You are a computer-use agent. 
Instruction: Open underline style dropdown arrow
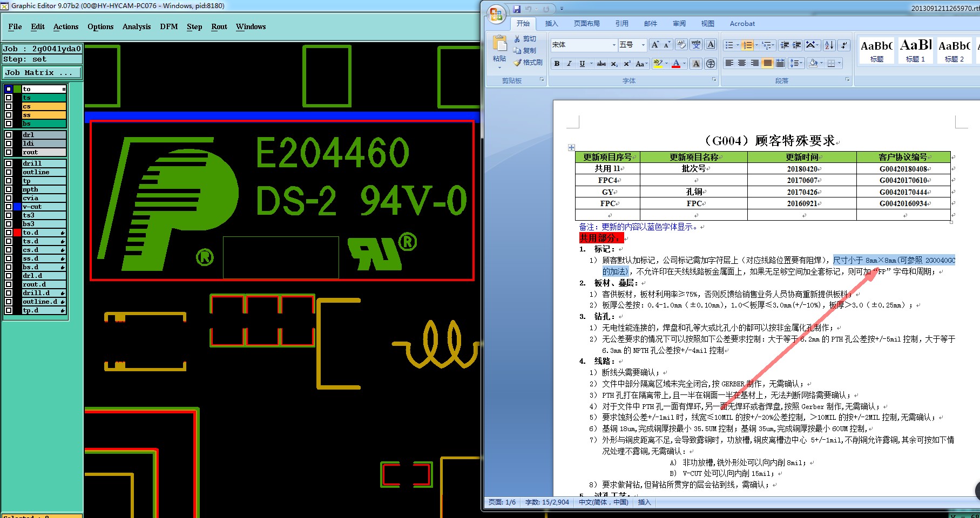[x=591, y=64]
